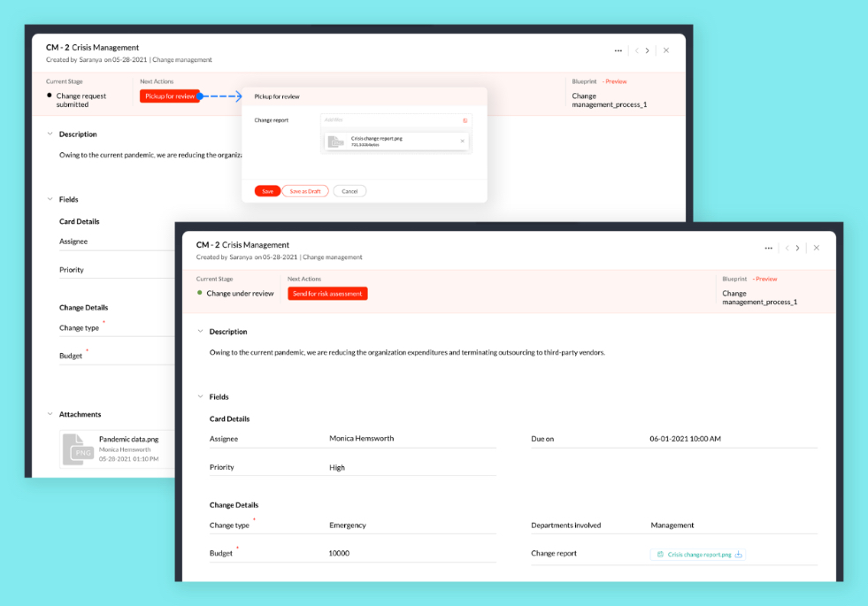868x606 pixels.
Task: Collapse Fields section in front card
Action: pyautogui.click(x=200, y=397)
